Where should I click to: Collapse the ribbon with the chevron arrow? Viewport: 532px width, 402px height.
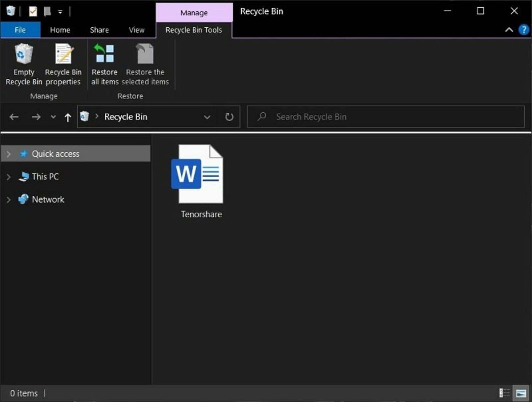[x=509, y=30]
